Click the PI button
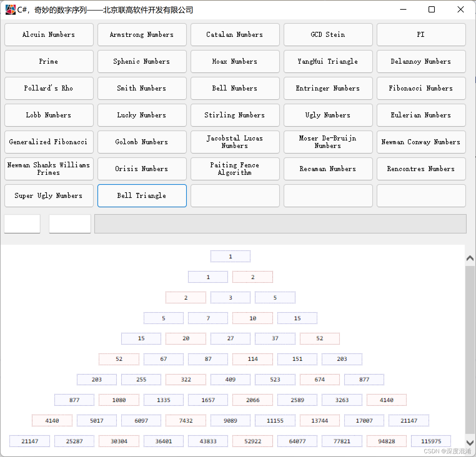This screenshot has height=457, width=476. click(x=421, y=35)
